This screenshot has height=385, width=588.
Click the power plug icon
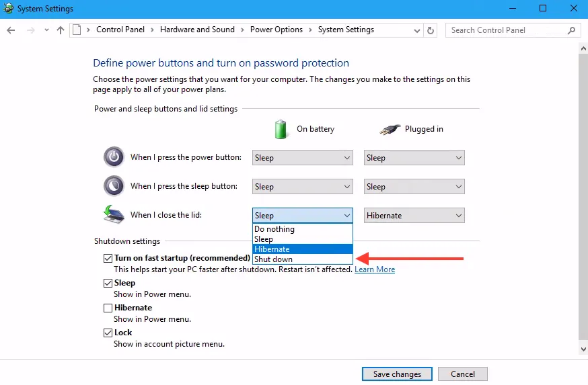coord(390,130)
